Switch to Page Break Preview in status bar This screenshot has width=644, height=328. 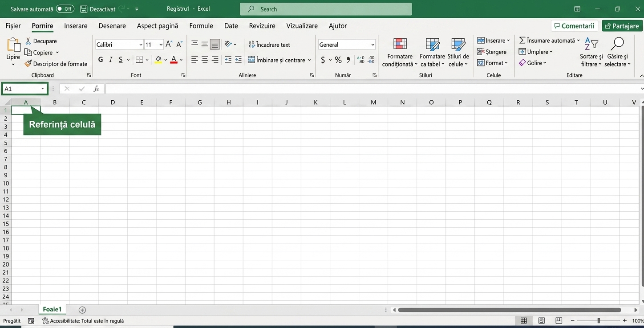559,320
